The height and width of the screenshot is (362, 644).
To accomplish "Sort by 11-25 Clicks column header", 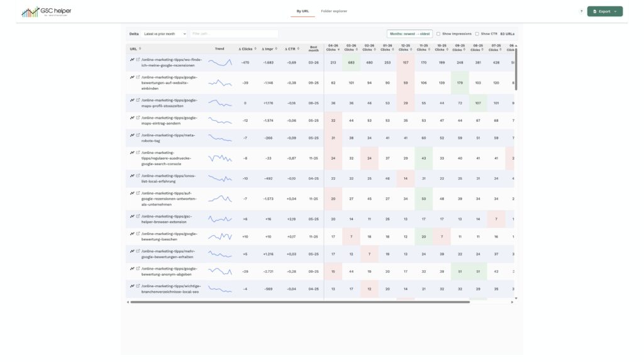I will click(423, 48).
